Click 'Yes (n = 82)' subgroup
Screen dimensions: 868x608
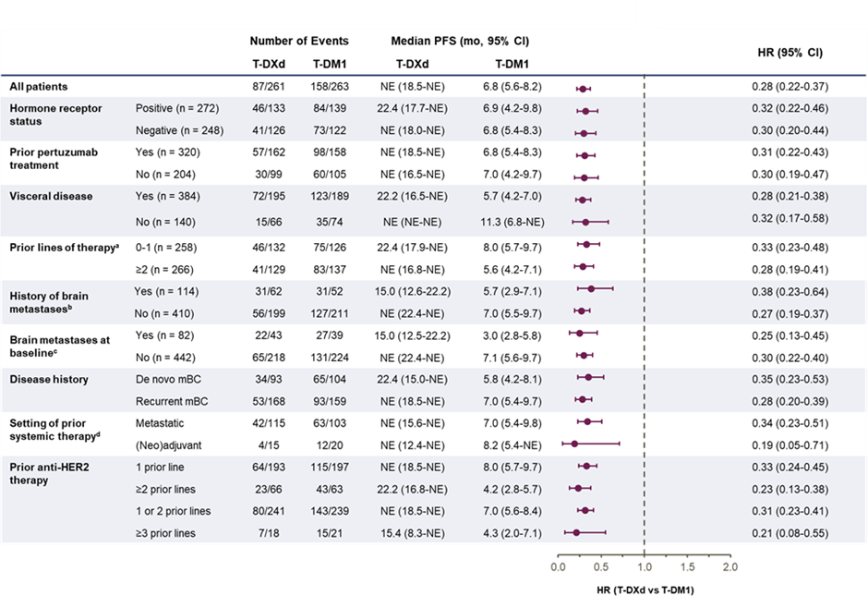point(164,335)
